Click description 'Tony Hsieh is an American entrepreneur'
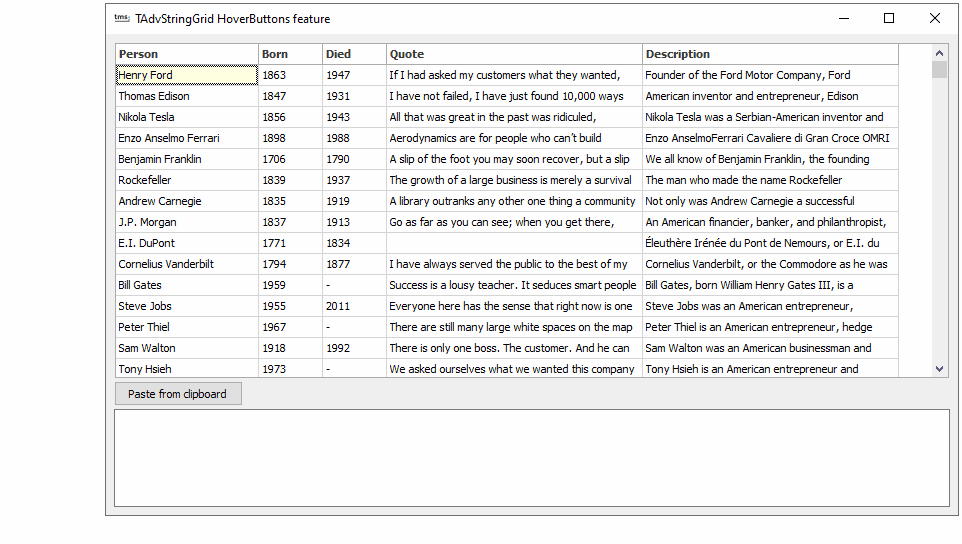This screenshot has width=962, height=544. (770, 369)
